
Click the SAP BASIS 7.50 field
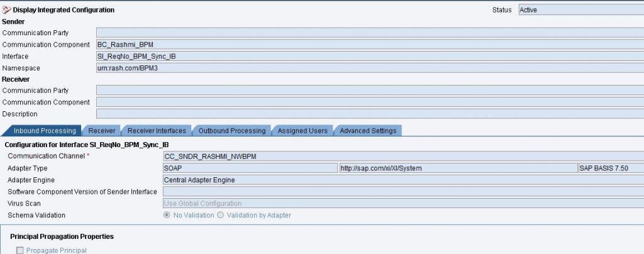pos(611,168)
